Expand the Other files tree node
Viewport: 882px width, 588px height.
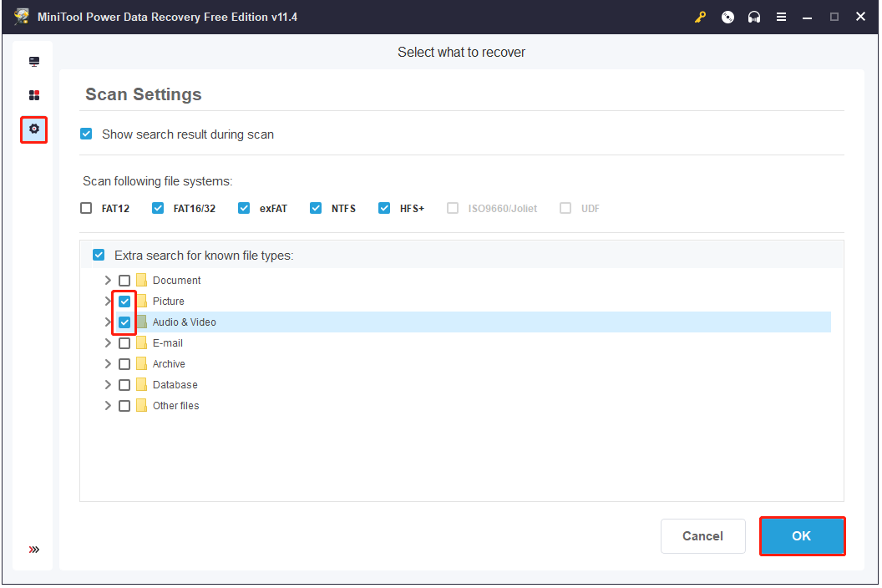(108, 405)
